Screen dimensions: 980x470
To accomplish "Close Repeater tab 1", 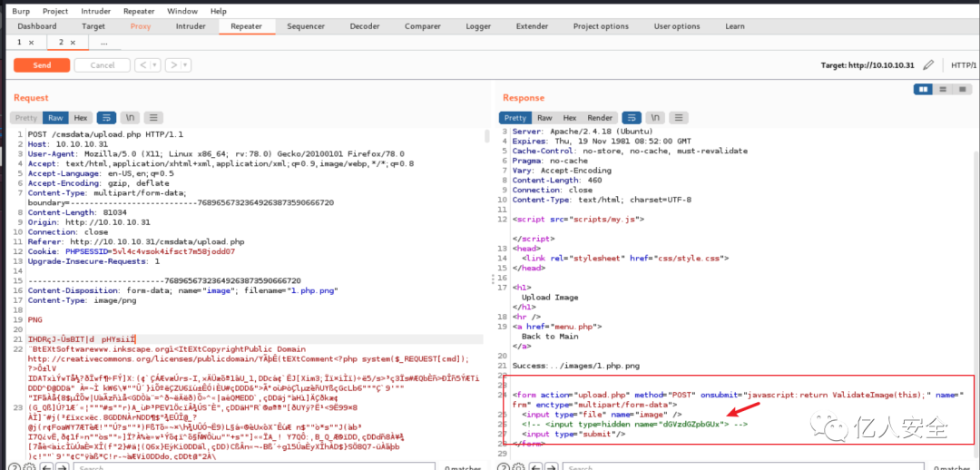I will 31,43.
